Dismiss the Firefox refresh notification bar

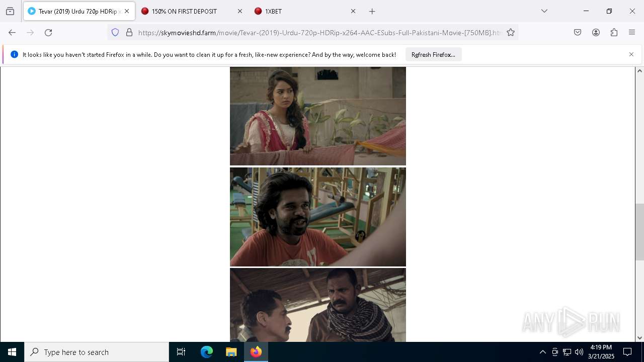click(631, 54)
